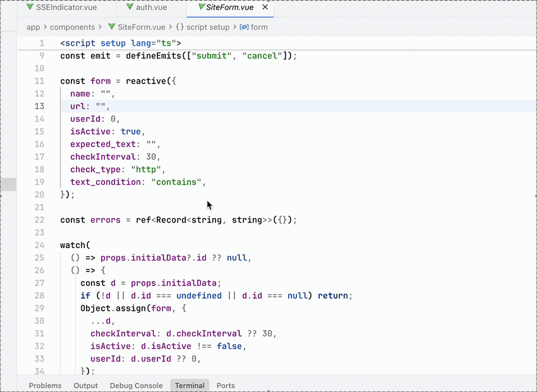537x392 pixels.
Task: Click the "contains" string on line 19
Action: (x=176, y=182)
